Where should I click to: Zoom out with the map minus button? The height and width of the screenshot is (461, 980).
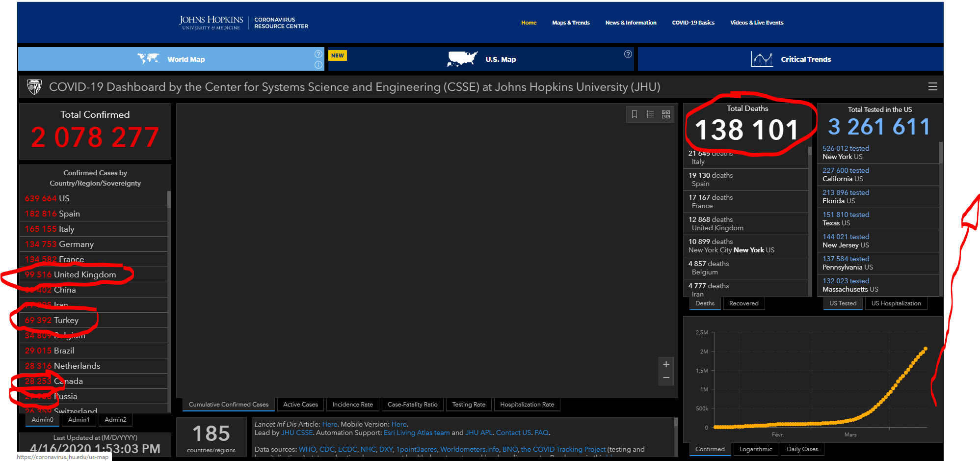(666, 378)
